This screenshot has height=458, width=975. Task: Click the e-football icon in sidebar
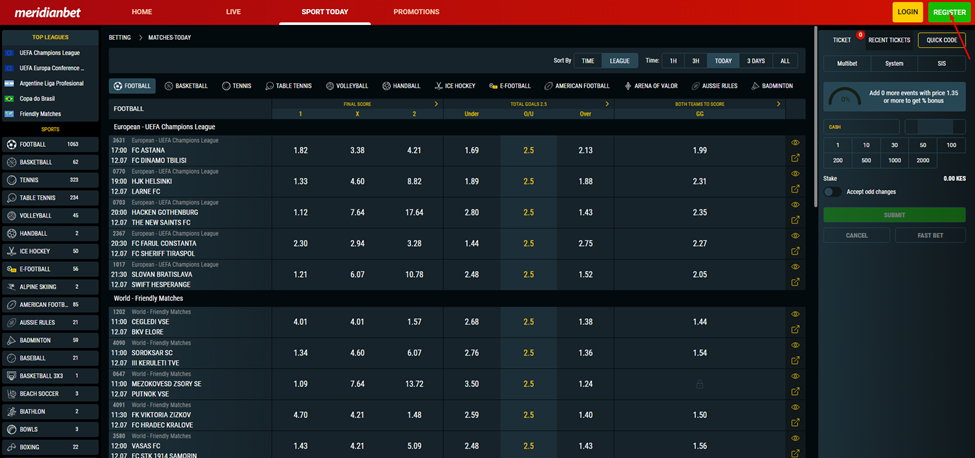coord(11,269)
